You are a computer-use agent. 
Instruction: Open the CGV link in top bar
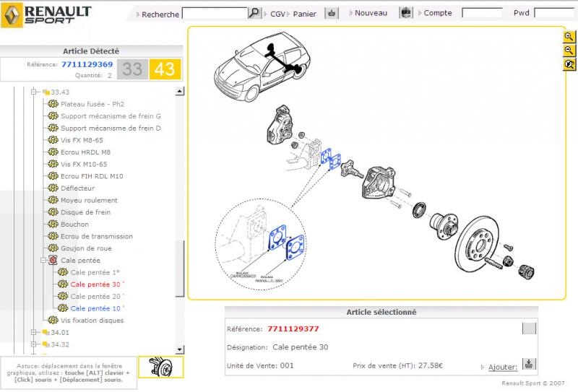click(277, 14)
